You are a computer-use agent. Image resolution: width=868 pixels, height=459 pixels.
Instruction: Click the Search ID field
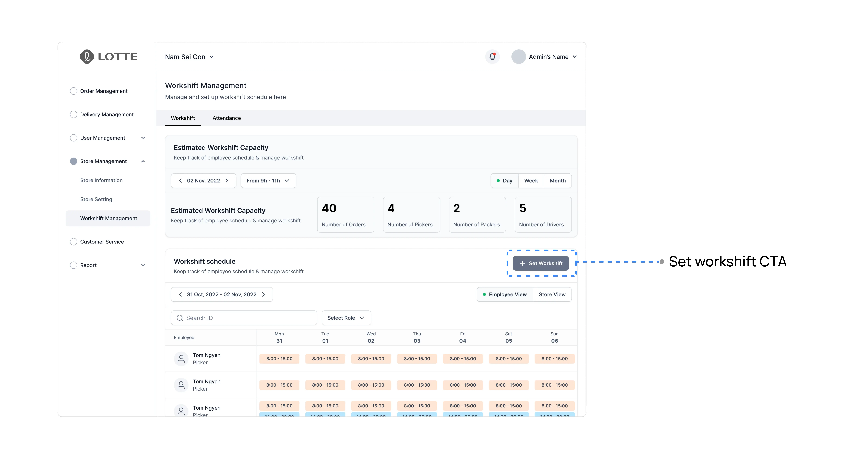click(244, 318)
